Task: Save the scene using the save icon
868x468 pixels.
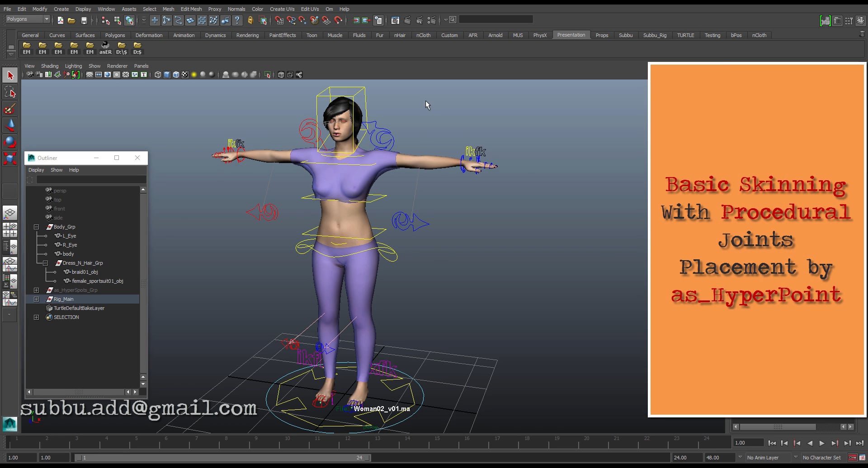Action: pyautogui.click(x=84, y=20)
